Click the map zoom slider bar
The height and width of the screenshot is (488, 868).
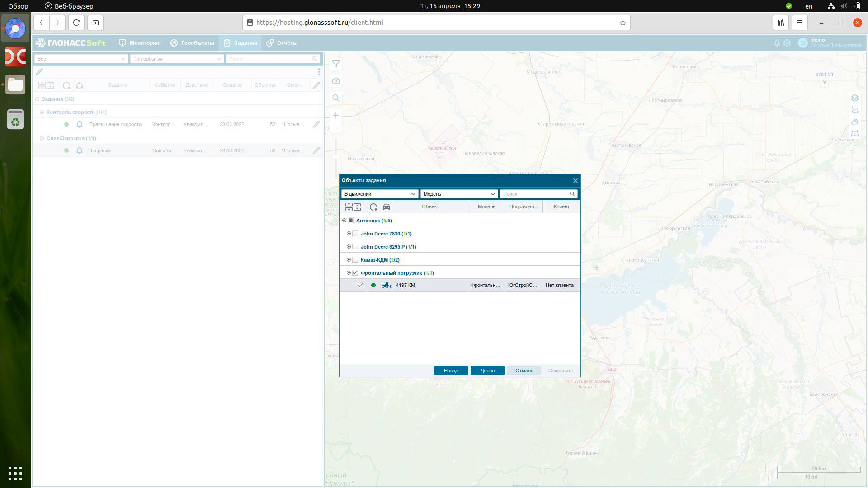pyautogui.click(x=335, y=149)
